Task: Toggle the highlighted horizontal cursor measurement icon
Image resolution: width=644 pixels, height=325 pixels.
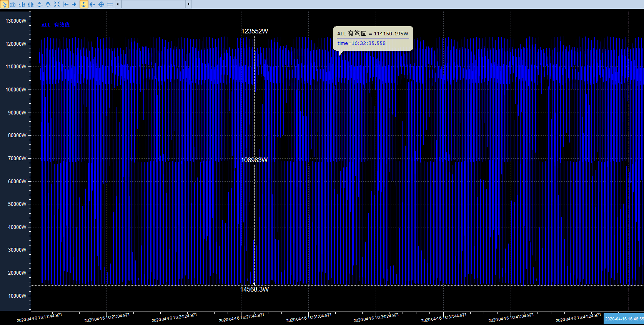Action: point(83,4)
